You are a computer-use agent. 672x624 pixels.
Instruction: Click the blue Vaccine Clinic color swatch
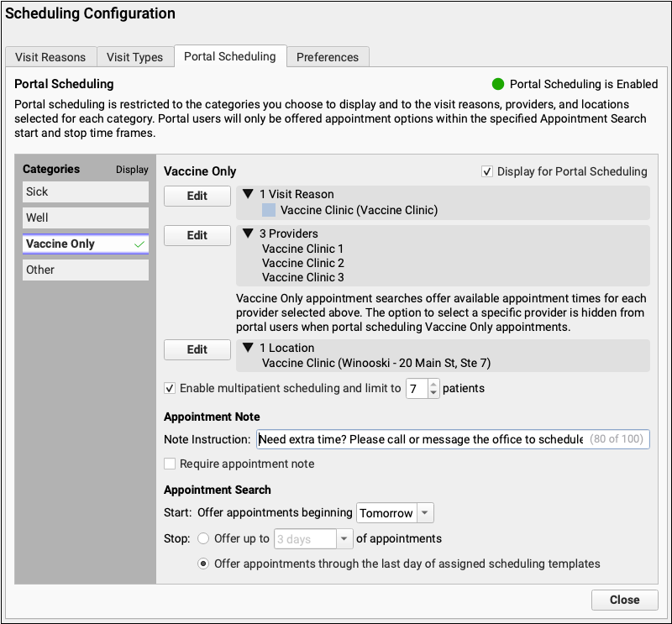[269, 210]
